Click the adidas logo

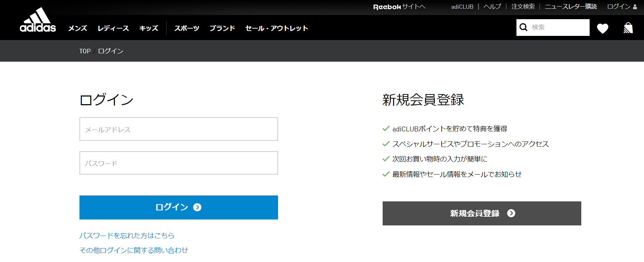pyautogui.click(x=38, y=20)
